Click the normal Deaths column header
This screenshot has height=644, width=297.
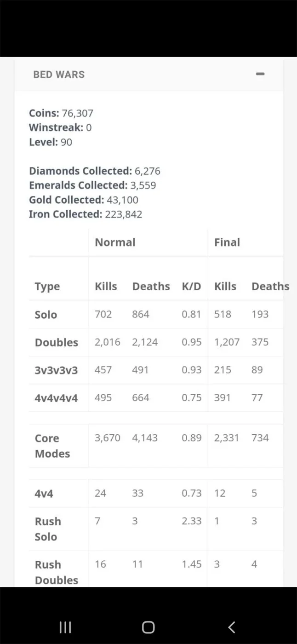(151, 286)
